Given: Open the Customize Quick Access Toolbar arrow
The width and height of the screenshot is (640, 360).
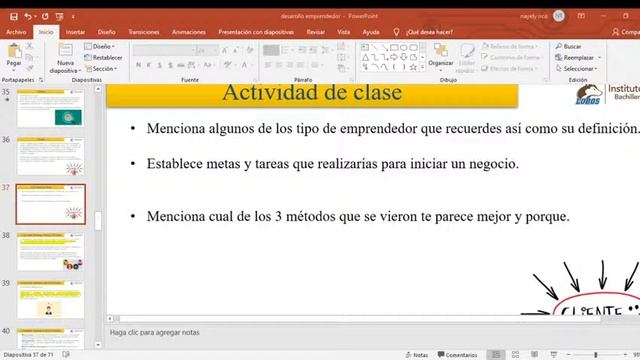Looking at the screenshot, I should [73, 17].
